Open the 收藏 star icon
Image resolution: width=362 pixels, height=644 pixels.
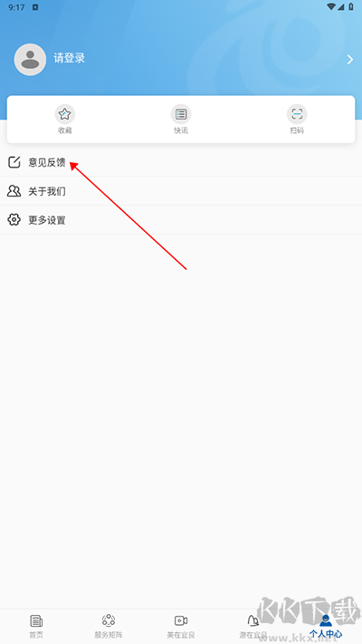click(65, 114)
